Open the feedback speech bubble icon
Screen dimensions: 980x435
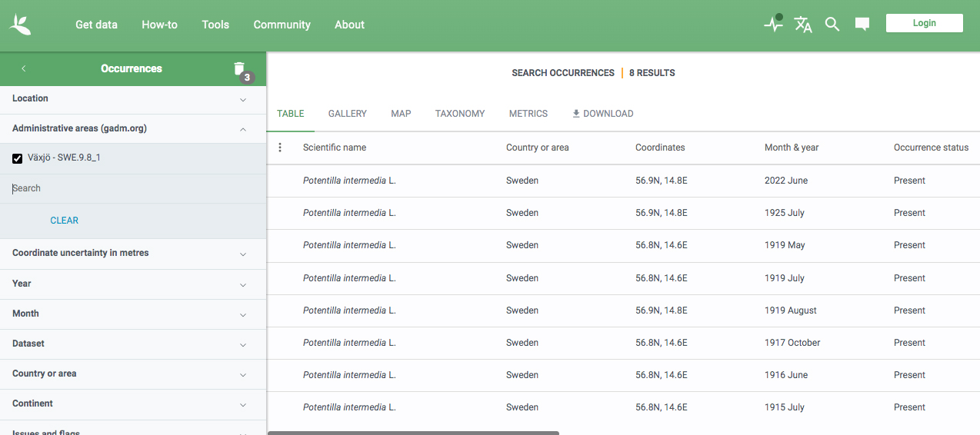[x=862, y=25]
